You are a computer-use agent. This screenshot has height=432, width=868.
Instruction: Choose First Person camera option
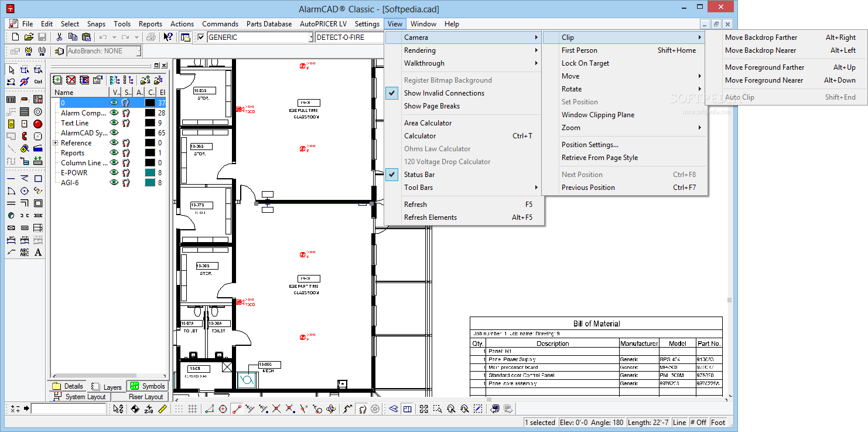coord(624,50)
